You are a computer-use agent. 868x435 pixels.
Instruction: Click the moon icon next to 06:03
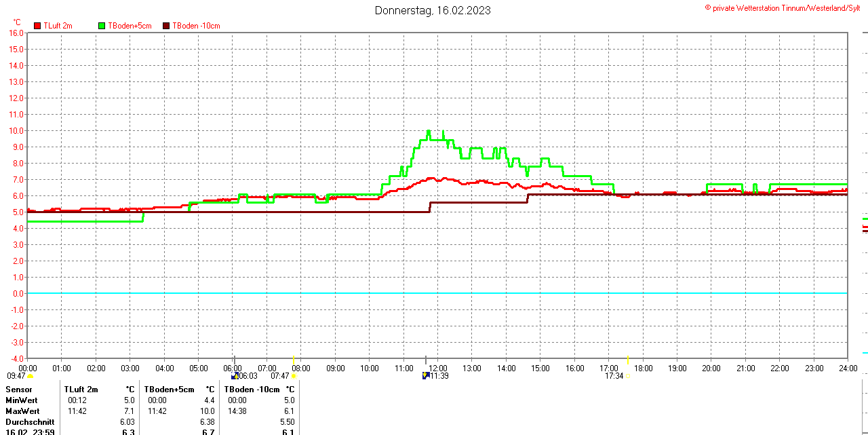[235, 376]
